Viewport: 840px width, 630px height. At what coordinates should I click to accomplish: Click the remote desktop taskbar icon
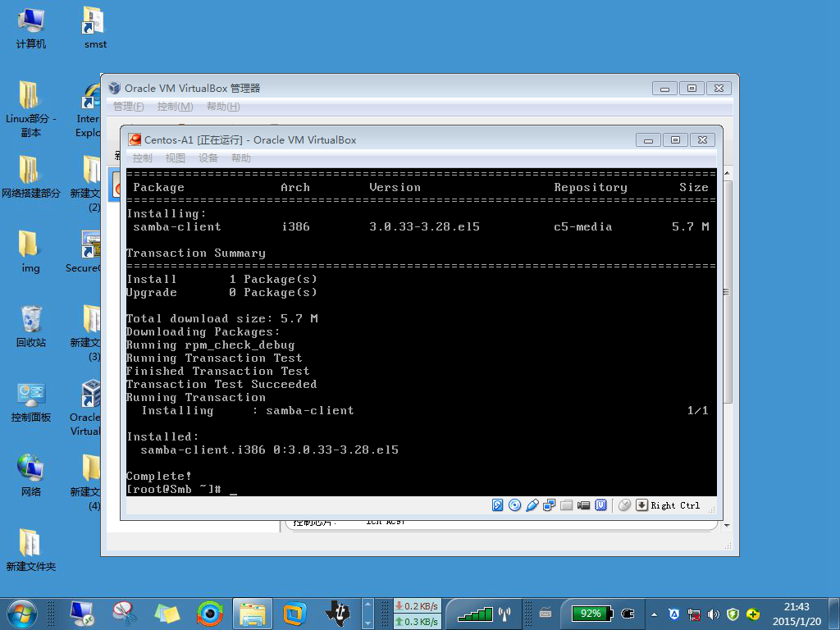click(82, 614)
